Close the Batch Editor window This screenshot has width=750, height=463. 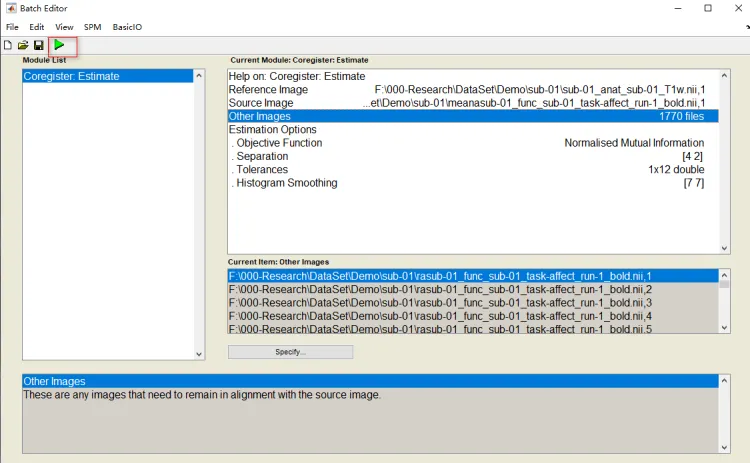[x=738, y=8]
